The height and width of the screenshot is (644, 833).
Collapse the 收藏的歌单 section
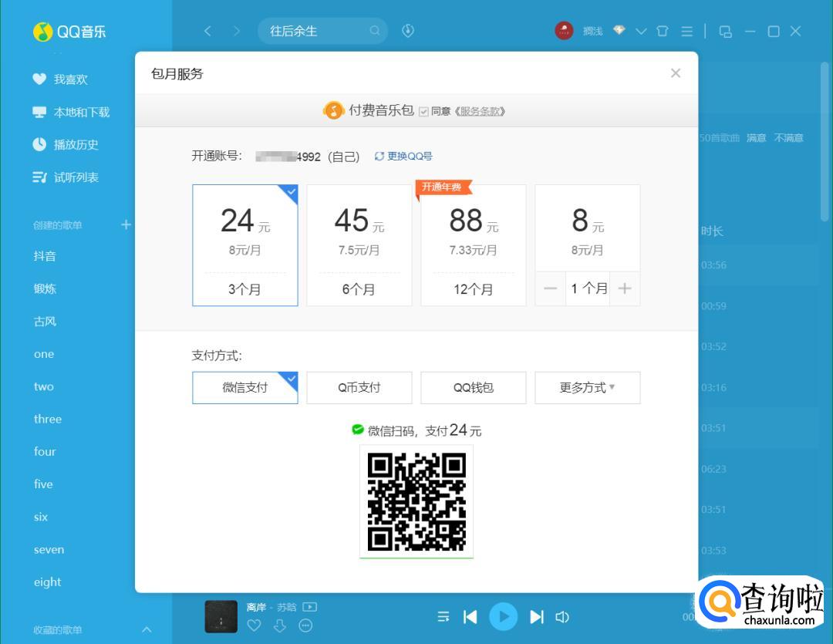pyautogui.click(x=147, y=629)
